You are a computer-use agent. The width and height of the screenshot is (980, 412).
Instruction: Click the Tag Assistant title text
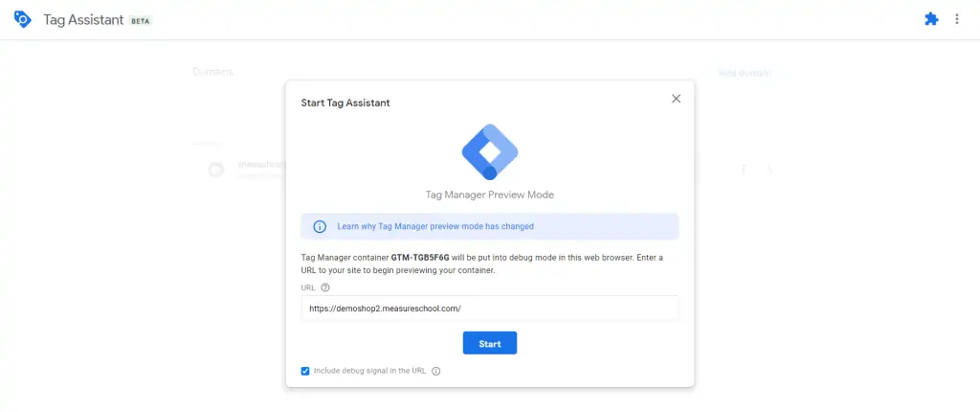(83, 19)
